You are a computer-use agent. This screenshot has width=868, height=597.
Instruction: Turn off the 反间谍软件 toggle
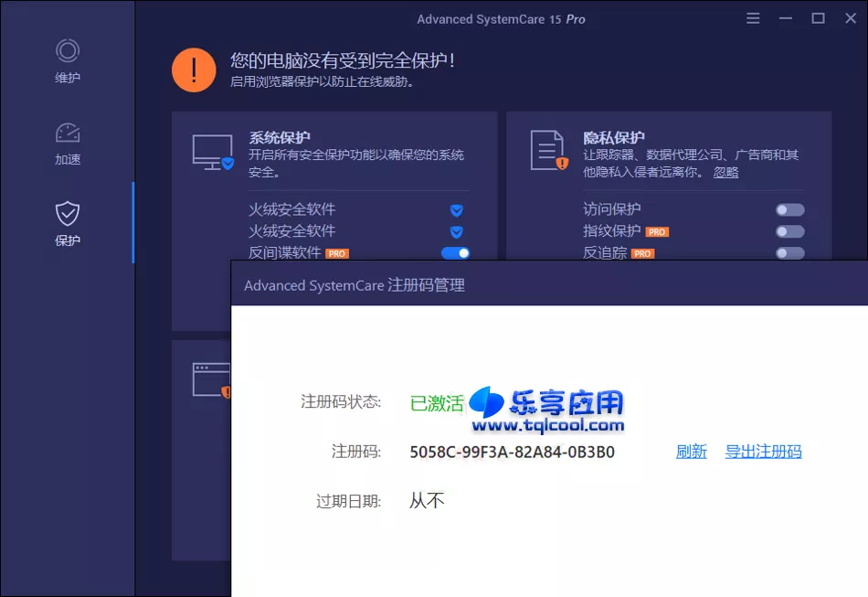coord(454,253)
